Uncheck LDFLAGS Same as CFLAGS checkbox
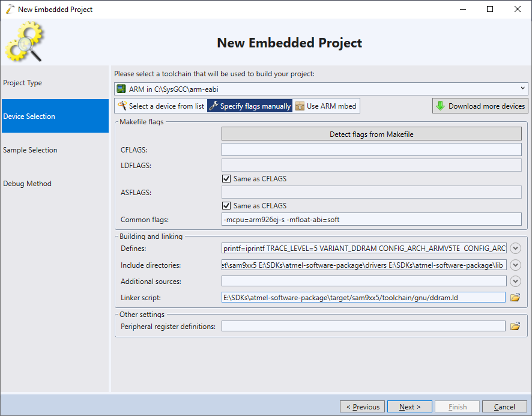This screenshot has width=532, height=416. [226, 178]
